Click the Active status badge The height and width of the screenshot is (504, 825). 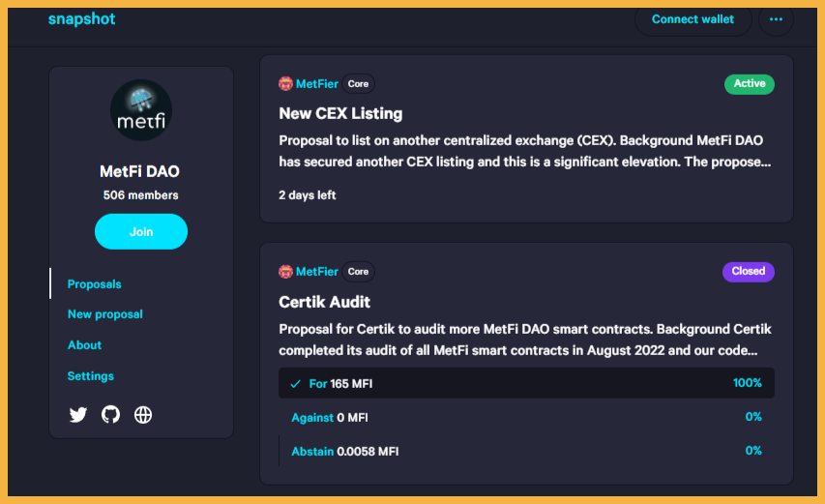(x=750, y=84)
